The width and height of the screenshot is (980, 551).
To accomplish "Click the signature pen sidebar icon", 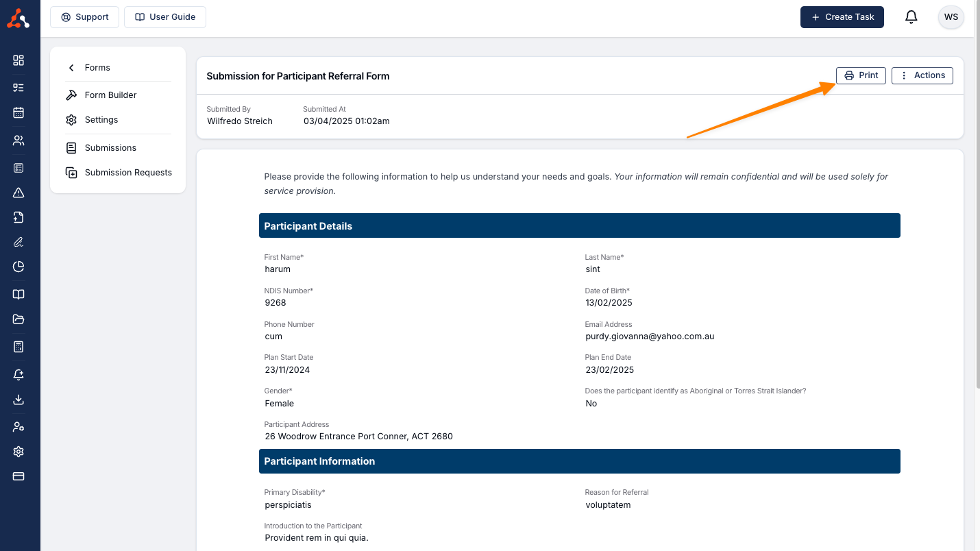I will pyautogui.click(x=19, y=242).
